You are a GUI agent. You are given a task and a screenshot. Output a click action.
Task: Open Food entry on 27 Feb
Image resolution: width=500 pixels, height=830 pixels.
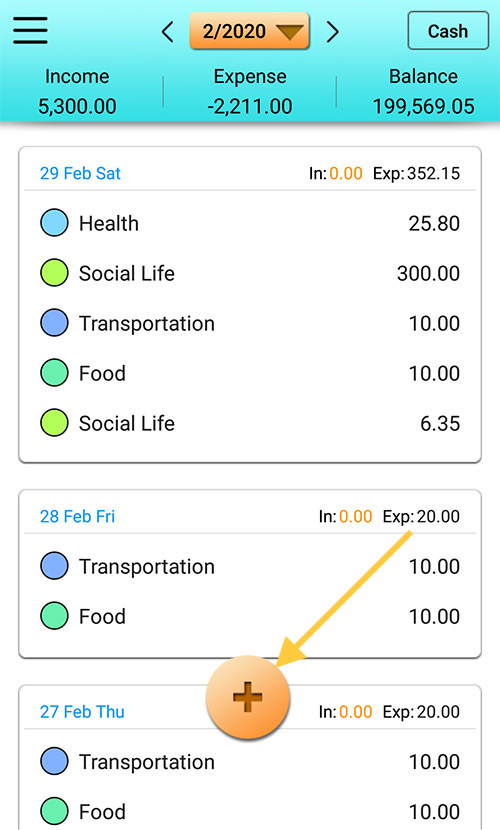pyautogui.click(x=250, y=811)
